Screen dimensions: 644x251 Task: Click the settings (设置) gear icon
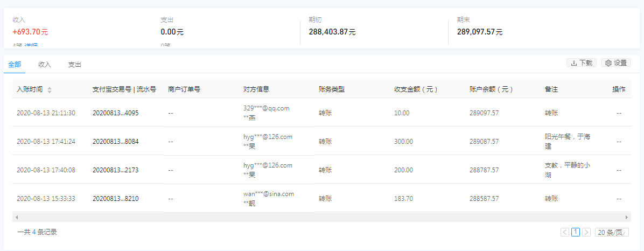click(608, 63)
